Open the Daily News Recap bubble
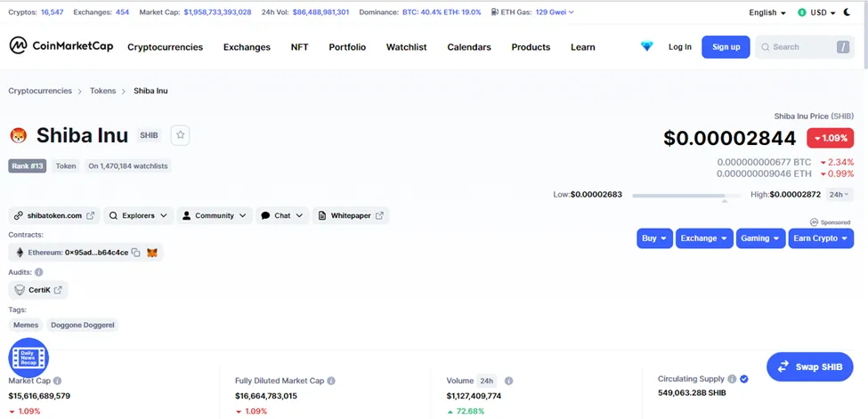This screenshot has height=419, width=868. click(28, 358)
